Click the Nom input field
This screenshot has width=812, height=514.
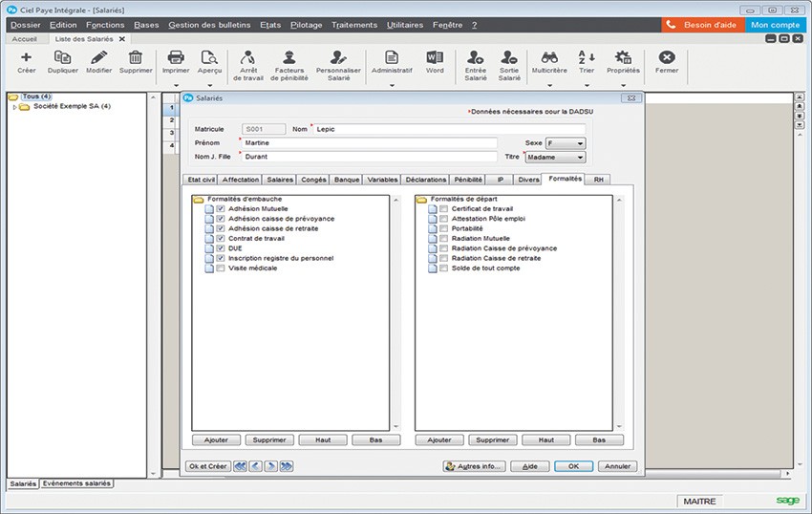[x=450, y=129]
